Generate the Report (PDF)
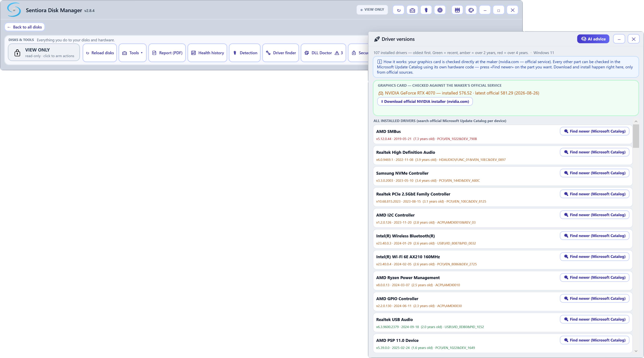Image resolution: width=644 pixels, height=358 pixels. tap(167, 53)
